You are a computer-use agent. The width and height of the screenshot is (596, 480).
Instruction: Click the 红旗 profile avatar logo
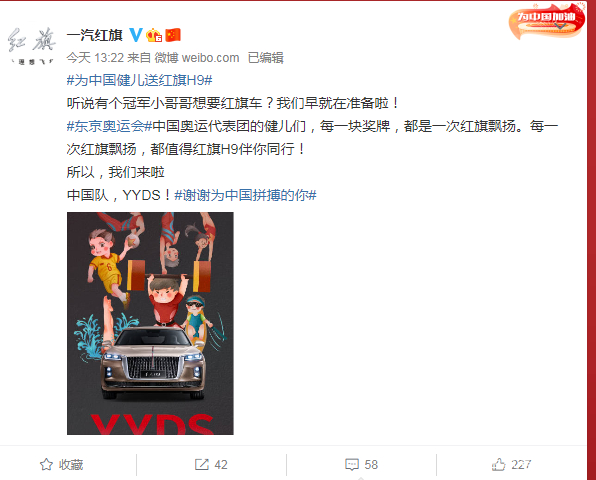pyautogui.click(x=32, y=46)
